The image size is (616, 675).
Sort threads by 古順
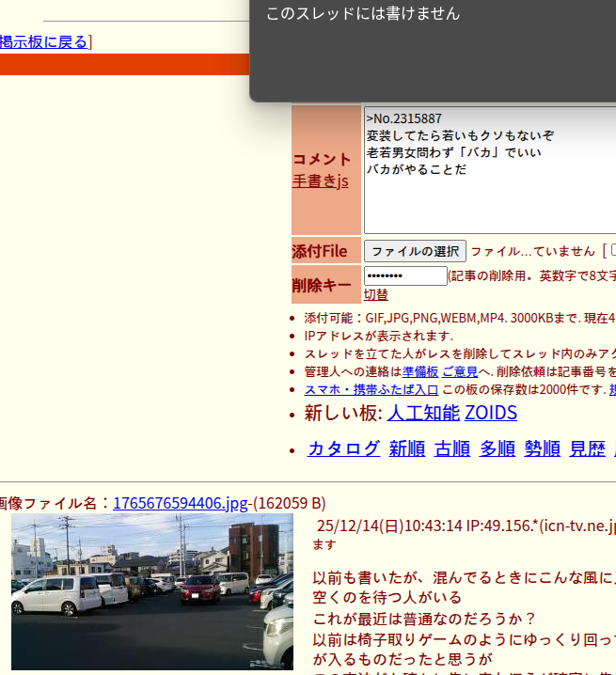pos(451,448)
